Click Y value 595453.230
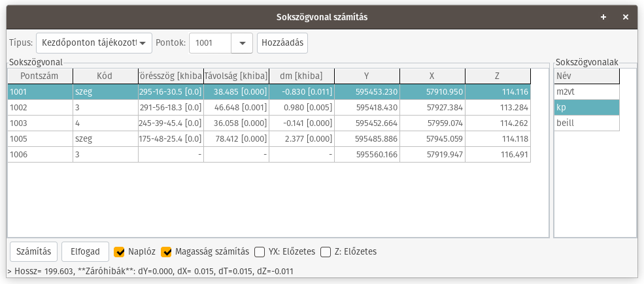Viewport: 644px width, 284px height. (367, 92)
